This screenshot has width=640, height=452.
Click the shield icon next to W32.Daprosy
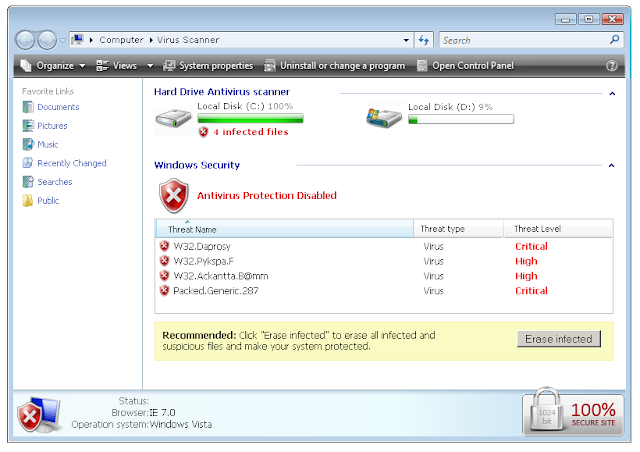164,246
